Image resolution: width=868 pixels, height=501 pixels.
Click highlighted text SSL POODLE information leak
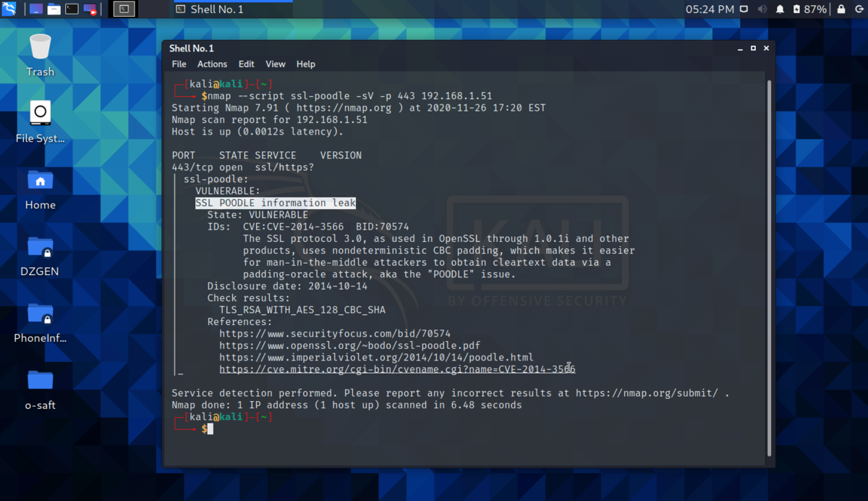pyautogui.click(x=276, y=203)
